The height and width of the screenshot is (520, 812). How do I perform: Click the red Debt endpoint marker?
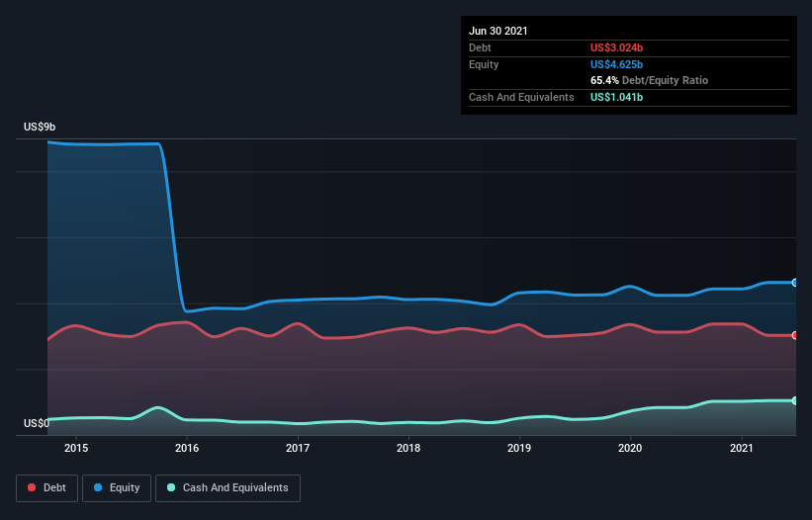coord(795,335)
